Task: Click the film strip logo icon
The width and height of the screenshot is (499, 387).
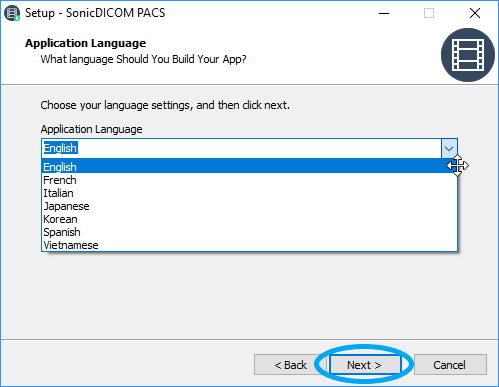Action: pos(468,55)
